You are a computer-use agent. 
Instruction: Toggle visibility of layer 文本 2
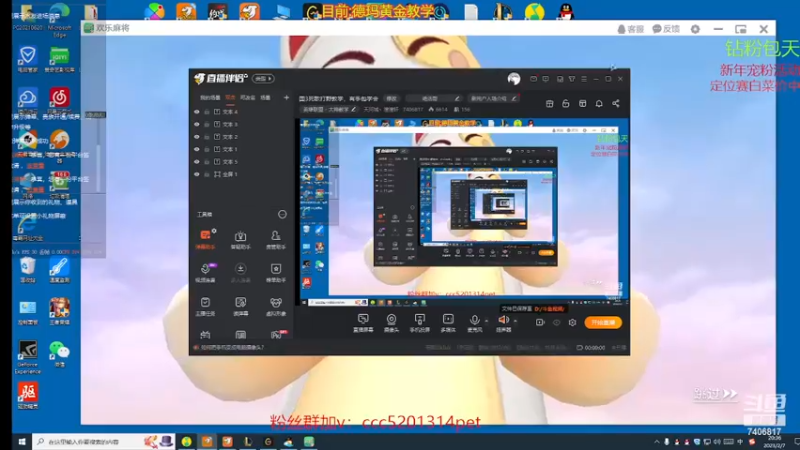coord(196,137)
